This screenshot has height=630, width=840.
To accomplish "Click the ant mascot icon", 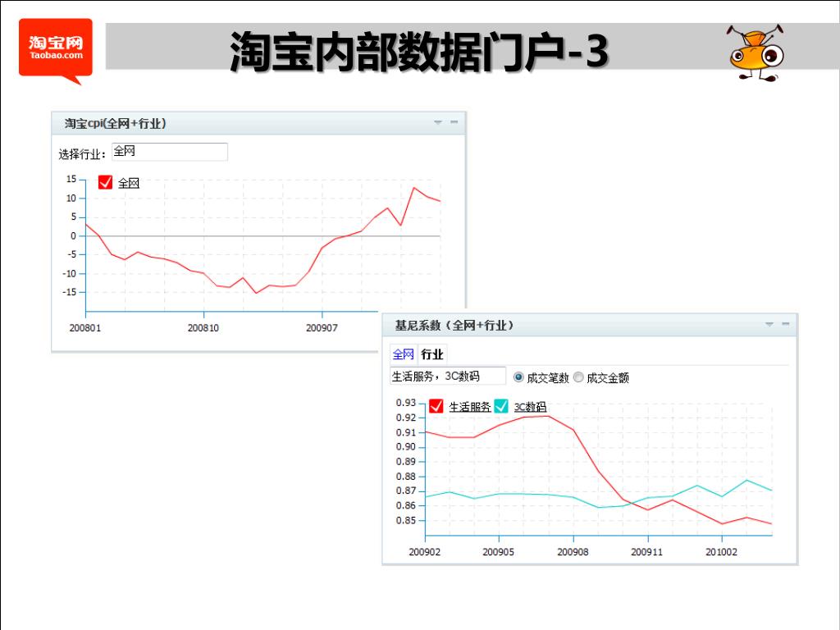I will coord(756,52).
